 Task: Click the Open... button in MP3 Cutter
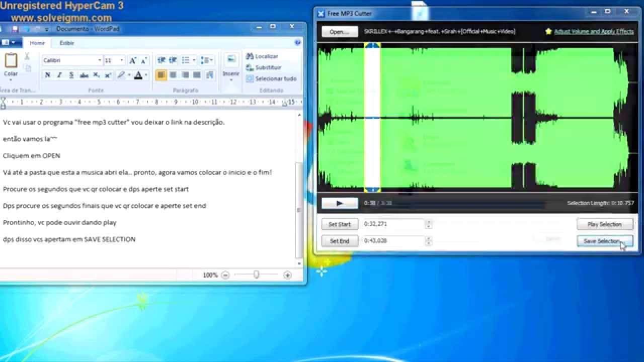pyautogui.click(x=340, y=32)
